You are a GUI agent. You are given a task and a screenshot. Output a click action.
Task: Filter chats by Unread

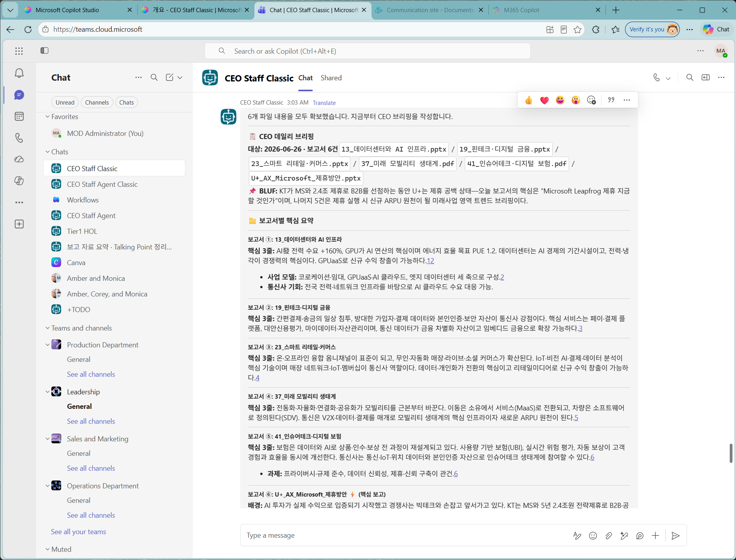point(65,103)
